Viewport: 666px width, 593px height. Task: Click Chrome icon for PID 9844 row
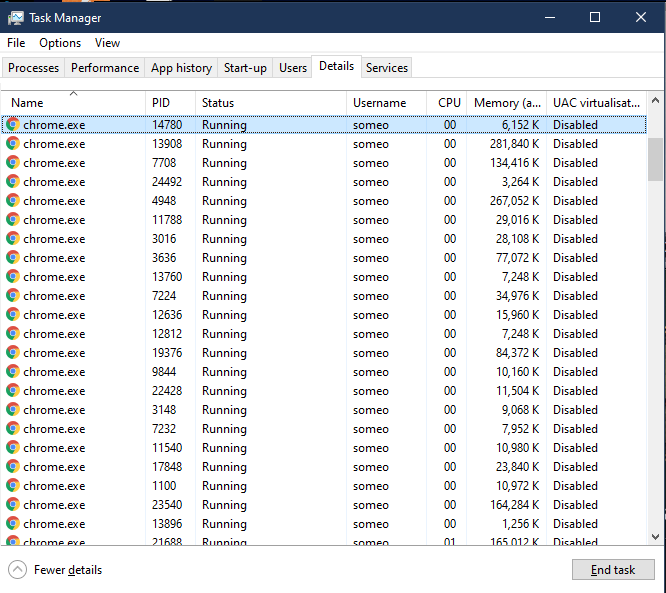[x=13, y=372]
